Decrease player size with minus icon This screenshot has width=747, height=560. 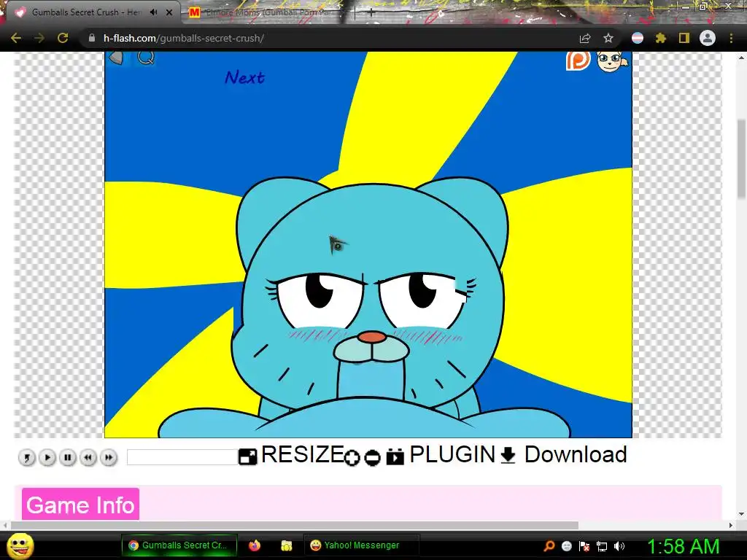click(x=372, y=458)
